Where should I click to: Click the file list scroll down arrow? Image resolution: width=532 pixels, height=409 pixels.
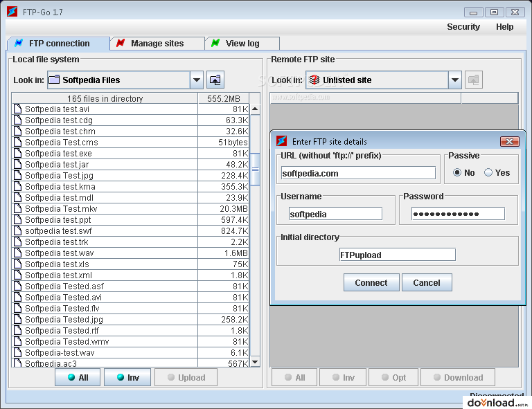point(255,361)
